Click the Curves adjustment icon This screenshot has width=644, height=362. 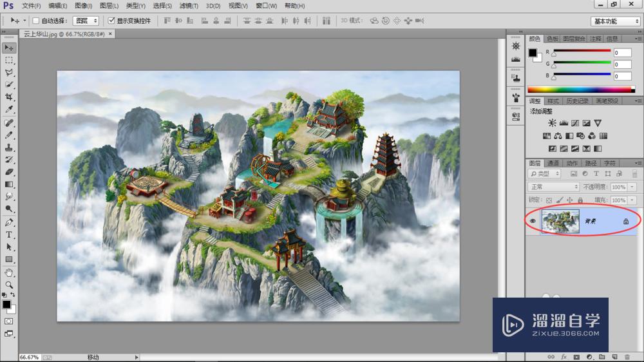coord(575,123)
